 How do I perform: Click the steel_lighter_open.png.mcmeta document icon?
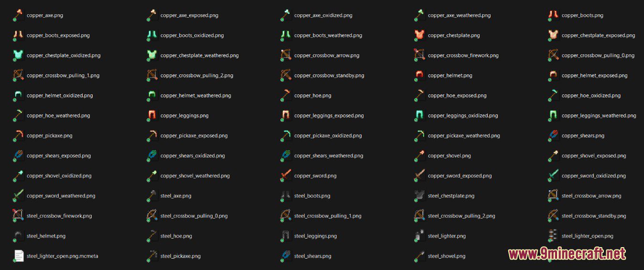[x=18, y=256]
